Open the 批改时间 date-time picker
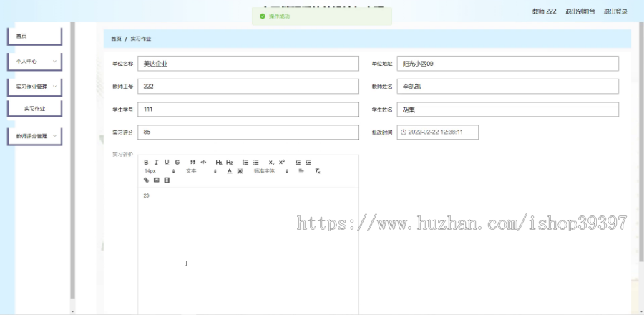The image size is (644, 315). [x=437, y=132]
